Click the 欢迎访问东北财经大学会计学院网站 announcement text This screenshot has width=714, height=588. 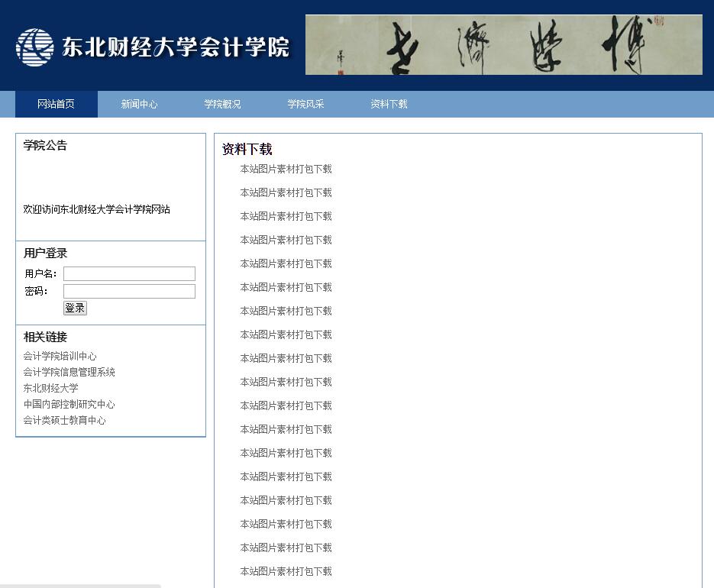(97, 210)
